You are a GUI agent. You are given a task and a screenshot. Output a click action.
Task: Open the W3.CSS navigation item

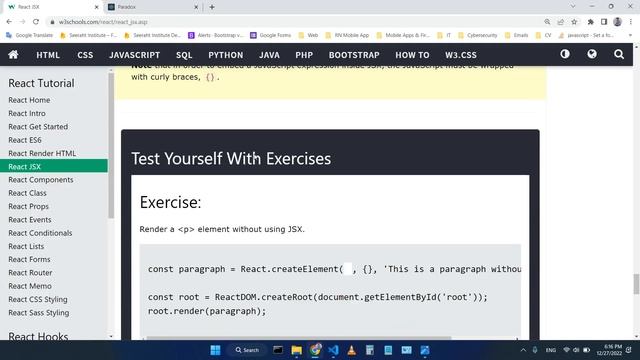coord(461,55)
